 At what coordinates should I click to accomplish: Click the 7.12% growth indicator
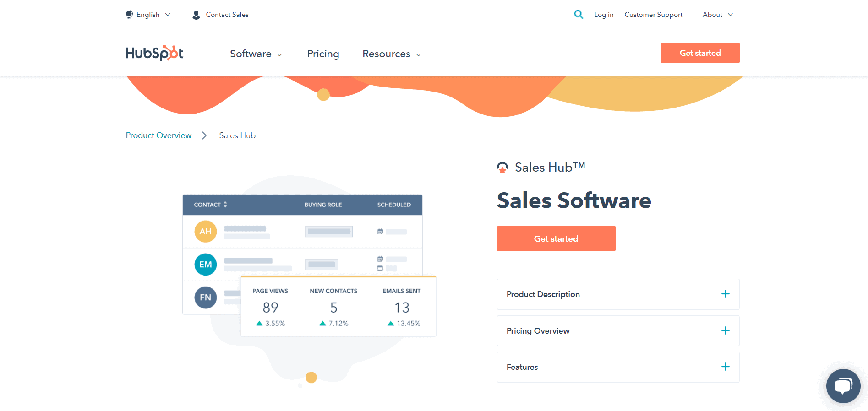click(x=334, y=323)
